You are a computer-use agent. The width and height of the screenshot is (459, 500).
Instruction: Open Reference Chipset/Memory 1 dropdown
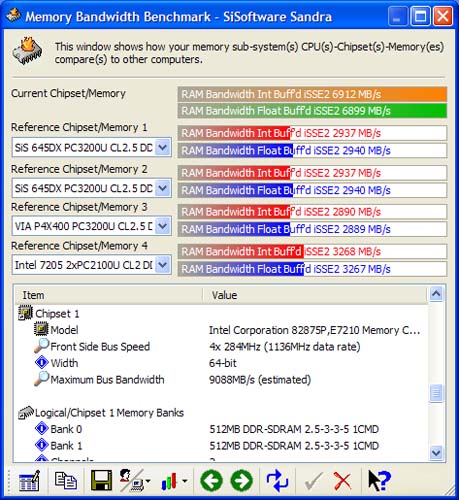click(x=163, y=147)
